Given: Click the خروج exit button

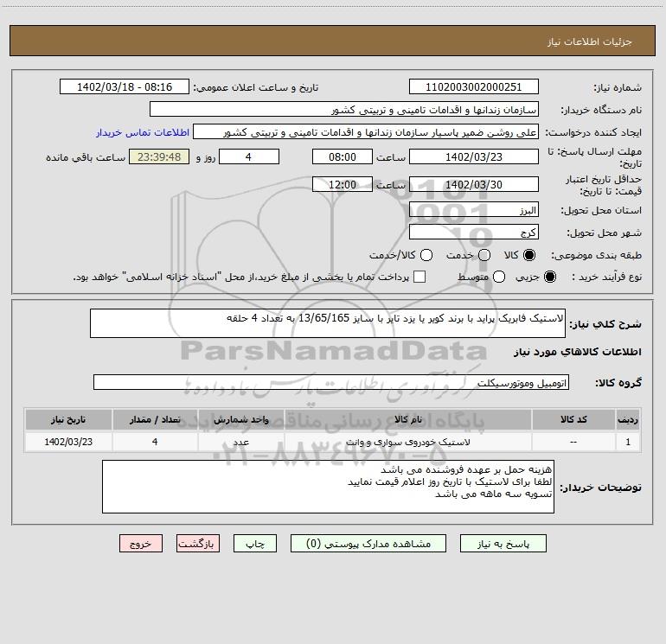Looking at the screenshot, I should pyautogui.click(x=141, y=544).
